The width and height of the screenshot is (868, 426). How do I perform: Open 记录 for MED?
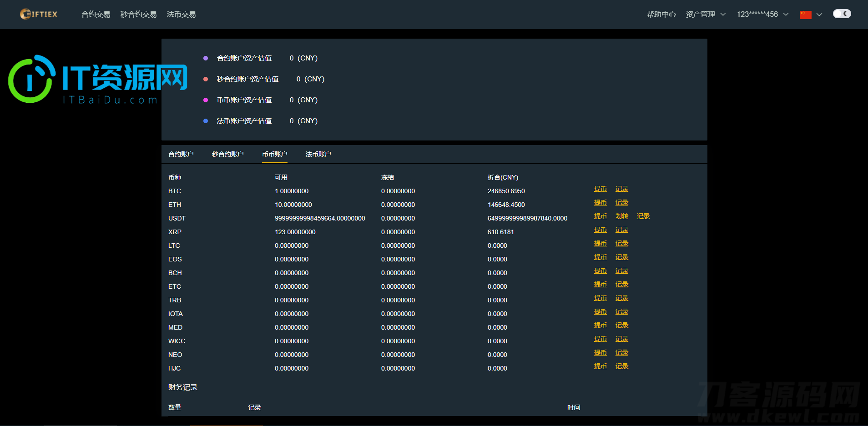pyautogui.click(x=621, y=326)
